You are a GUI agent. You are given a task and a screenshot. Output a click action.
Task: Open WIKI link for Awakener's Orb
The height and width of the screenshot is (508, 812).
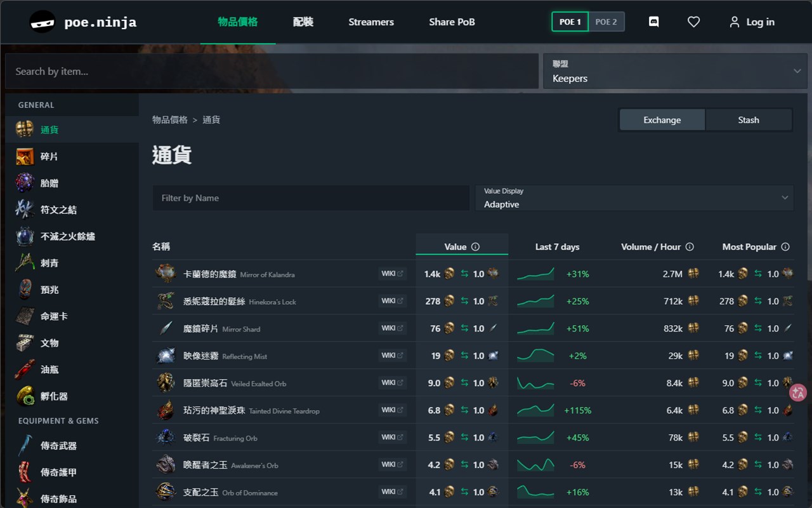click(x=391, y=465)
